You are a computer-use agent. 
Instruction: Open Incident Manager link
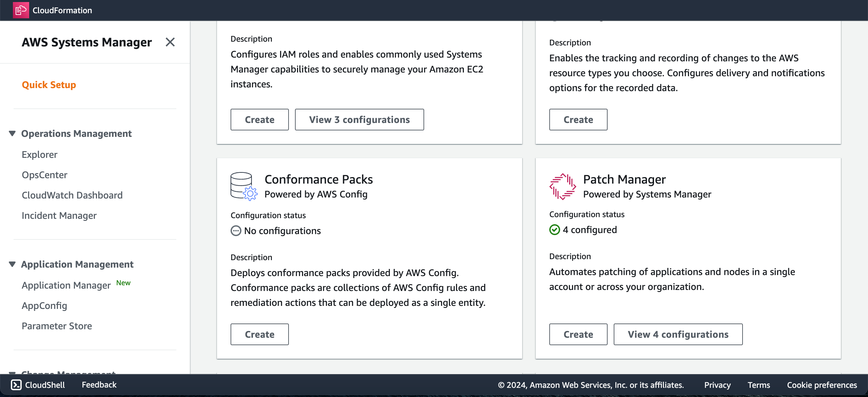point(59,215)
